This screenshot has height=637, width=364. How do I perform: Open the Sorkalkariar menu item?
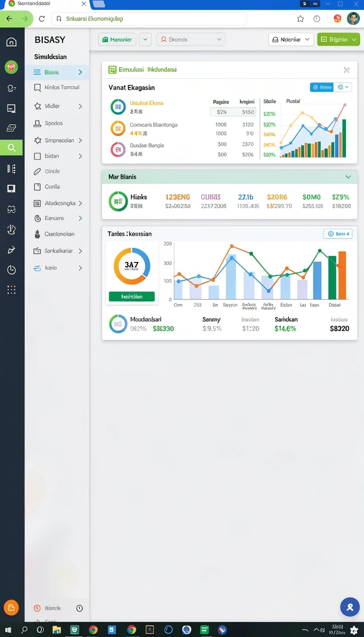58,251
